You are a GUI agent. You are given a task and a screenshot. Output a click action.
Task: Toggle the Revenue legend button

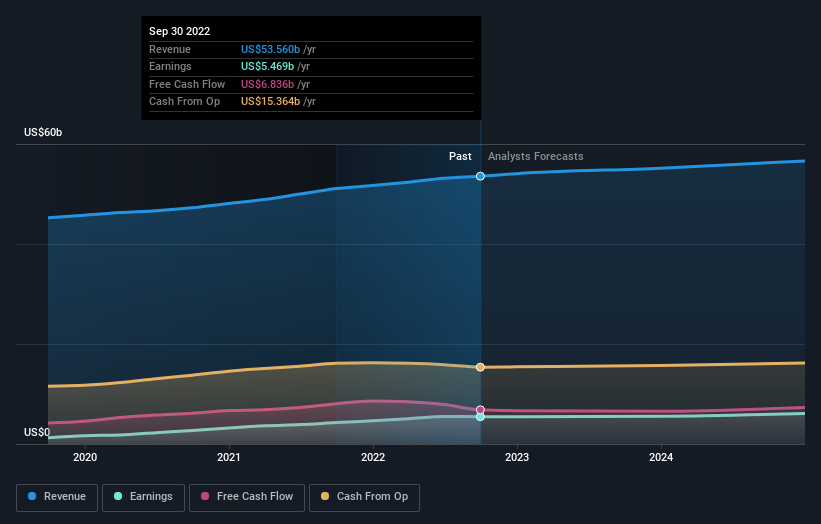click(x=57, y=497)
